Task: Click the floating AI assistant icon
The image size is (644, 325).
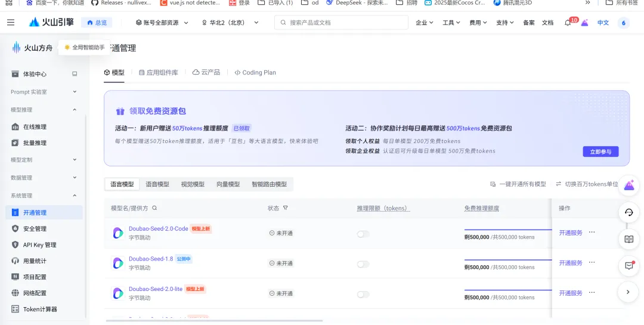Action: tap(629, 185)
